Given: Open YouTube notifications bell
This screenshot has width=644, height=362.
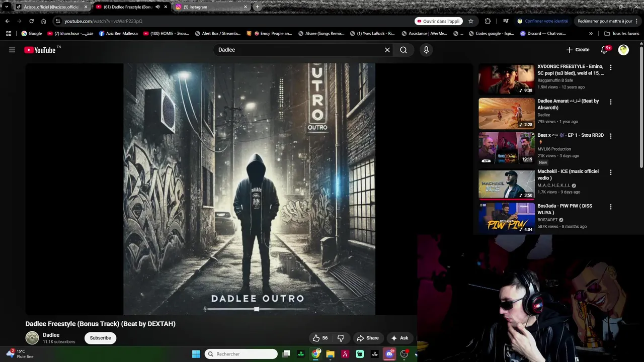Looking at the screenshot, I should tap(605, 50).
